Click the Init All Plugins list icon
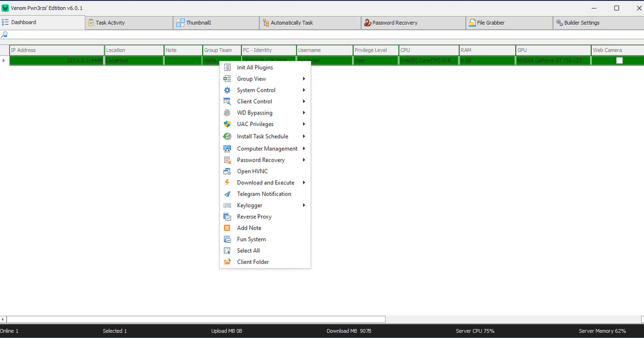This screenshot has height=338, width=644. point(227,67)
